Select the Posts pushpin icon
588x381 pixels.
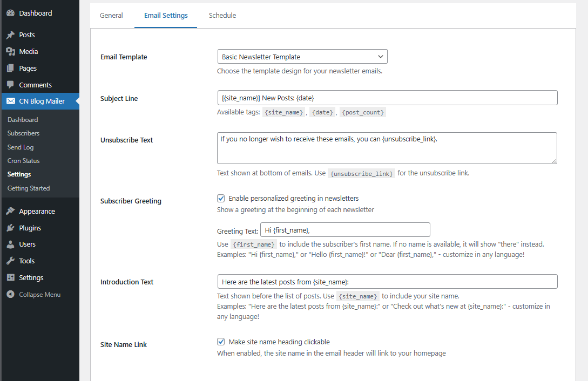[11, 35]
